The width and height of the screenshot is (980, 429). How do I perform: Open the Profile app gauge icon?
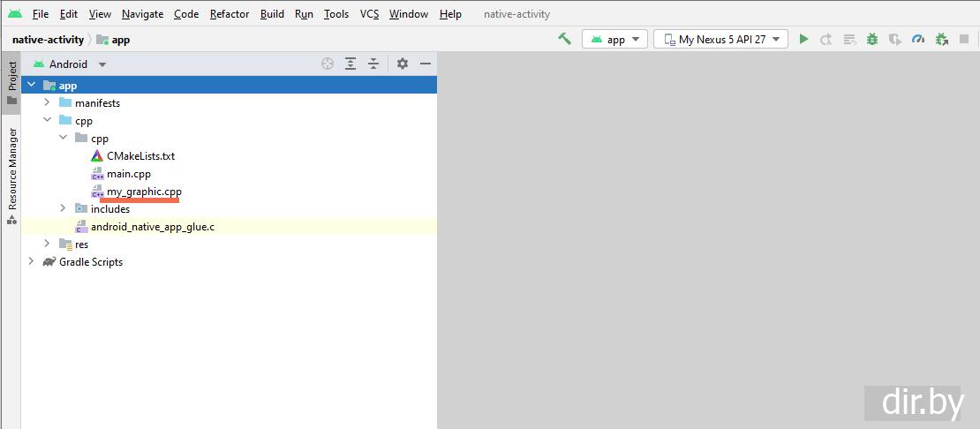[917, 40]
